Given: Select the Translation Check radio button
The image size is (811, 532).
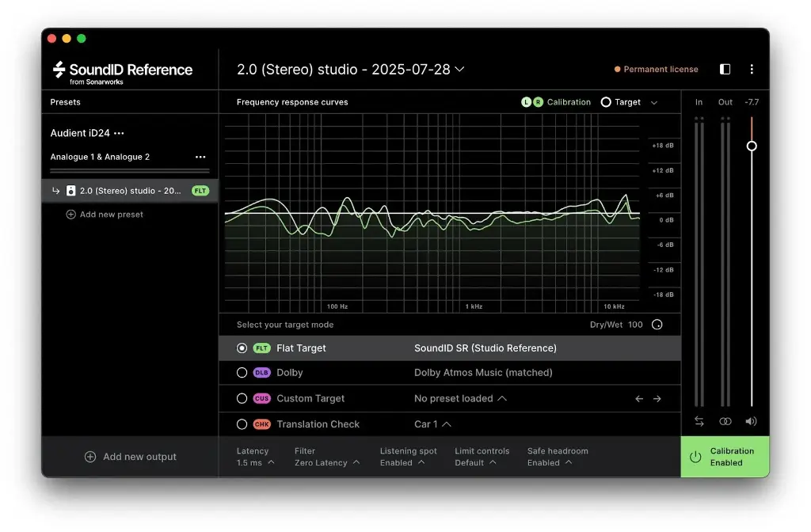Looking at the screenshot, I should coord(242,424).
